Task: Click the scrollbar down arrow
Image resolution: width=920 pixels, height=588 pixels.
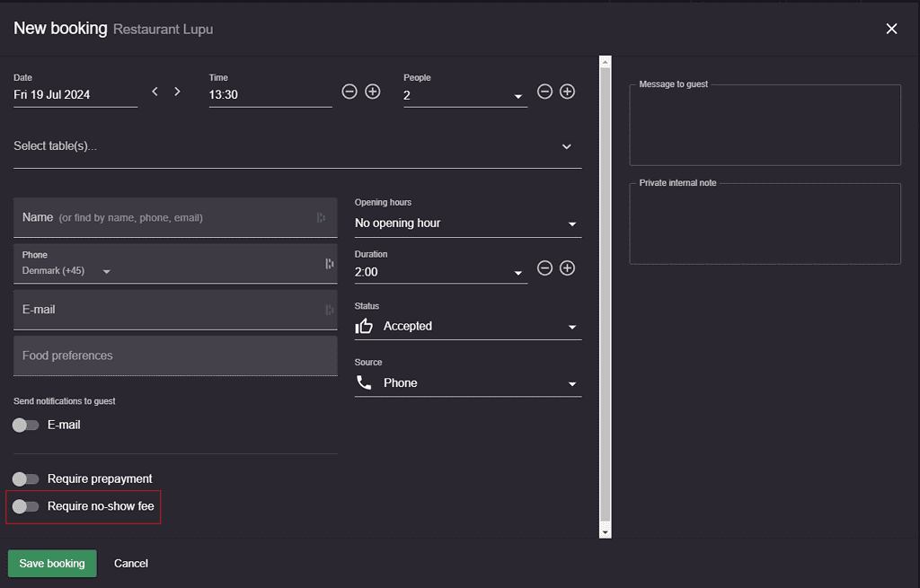Action: [605, 532]
